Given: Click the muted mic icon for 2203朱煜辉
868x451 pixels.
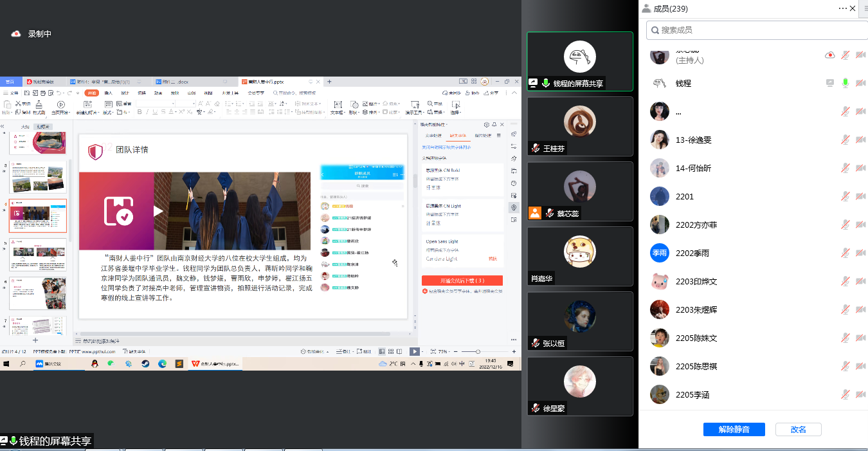Looking at the screenshot, I should (x=845, y=309).
